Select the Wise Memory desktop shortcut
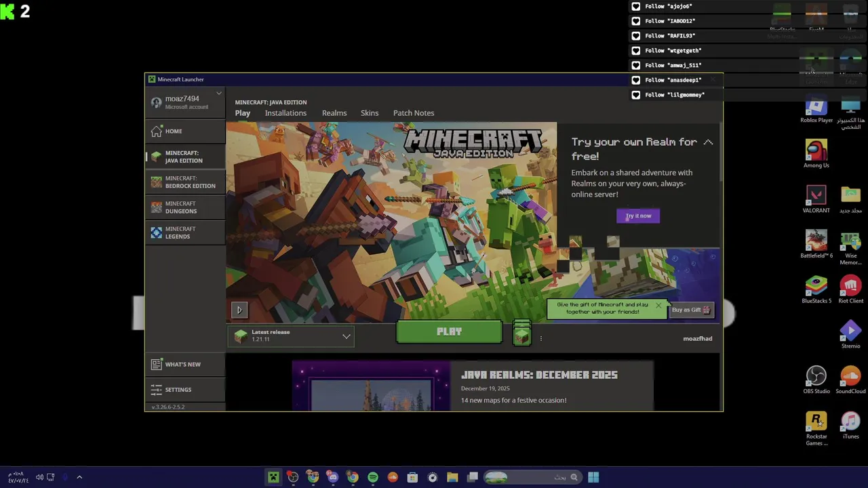Viewport: 868px width, 488px height. [x=850, y=248]
